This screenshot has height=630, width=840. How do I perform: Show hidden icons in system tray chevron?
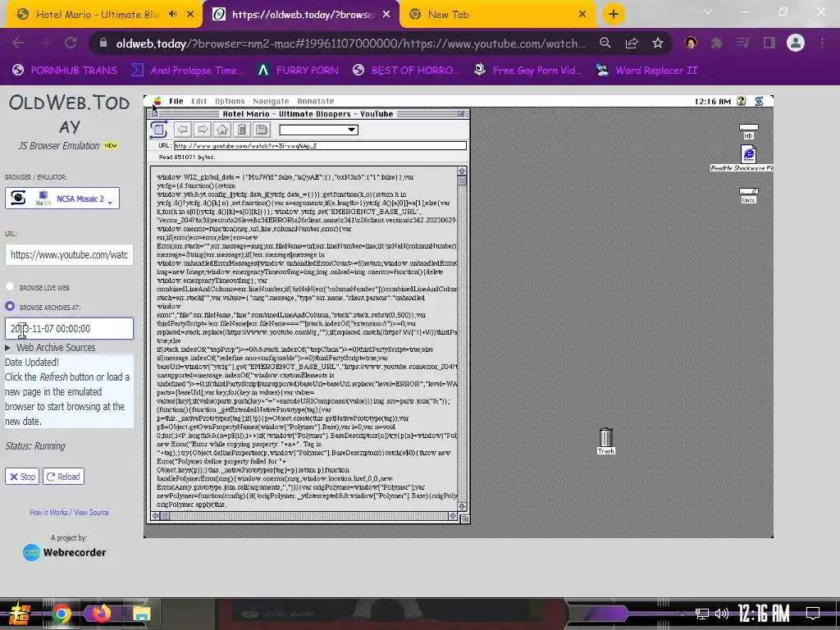682,614
